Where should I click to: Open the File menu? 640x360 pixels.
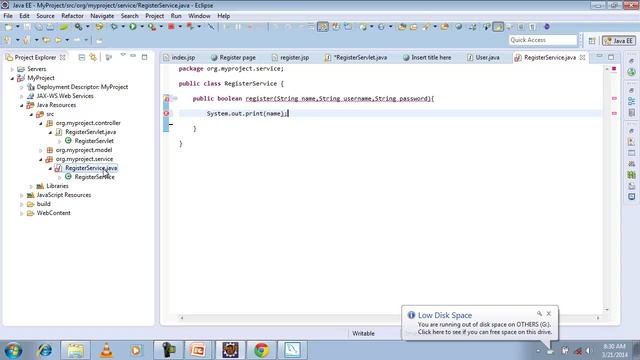(8, 16)
